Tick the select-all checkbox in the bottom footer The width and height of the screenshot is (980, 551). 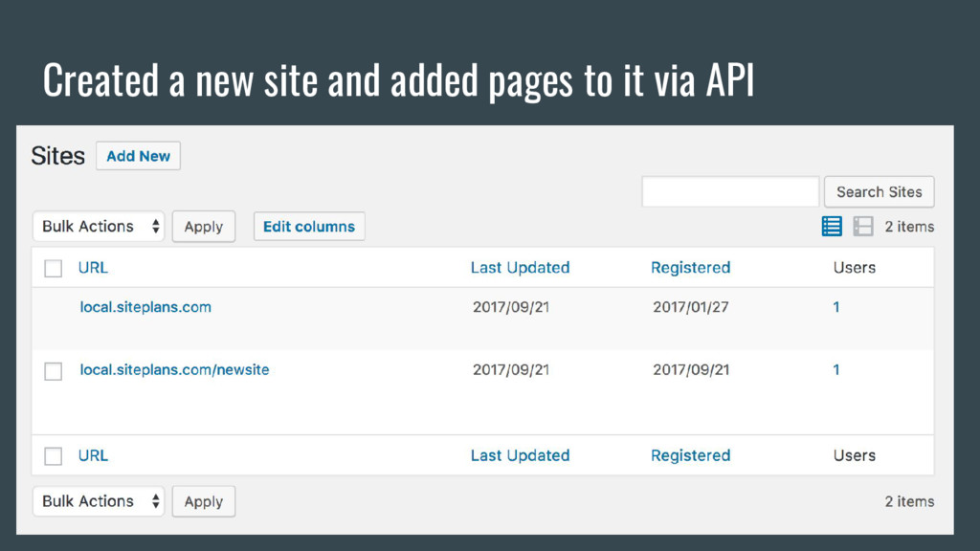click(x=54, y=456)
